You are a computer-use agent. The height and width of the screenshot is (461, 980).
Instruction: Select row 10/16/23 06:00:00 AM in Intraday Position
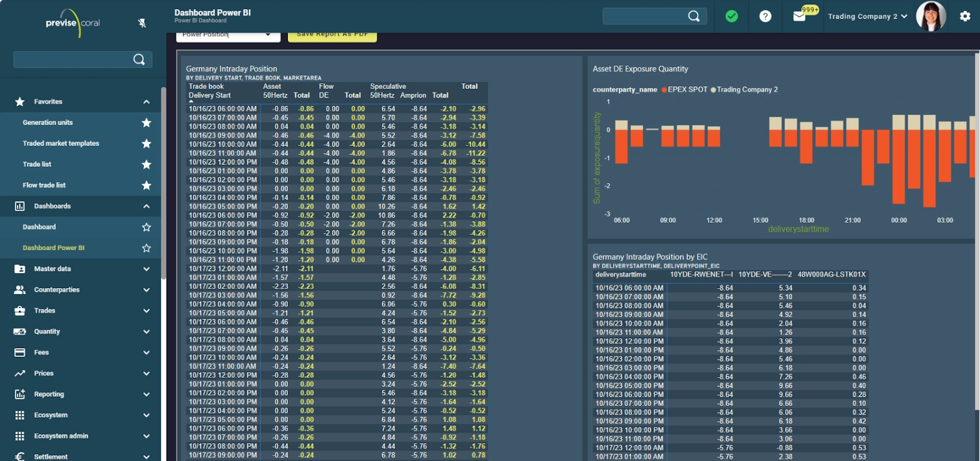[x=337, y=109]
